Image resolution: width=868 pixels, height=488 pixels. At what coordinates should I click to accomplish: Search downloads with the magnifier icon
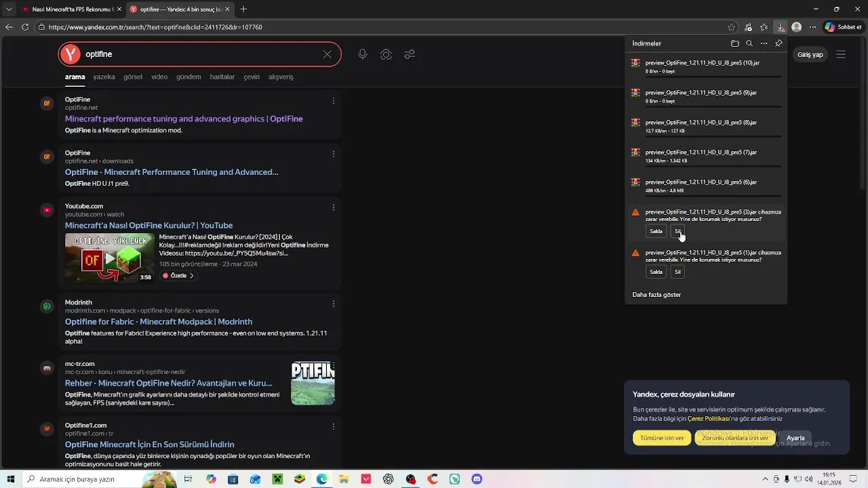[x=749, y=43]
